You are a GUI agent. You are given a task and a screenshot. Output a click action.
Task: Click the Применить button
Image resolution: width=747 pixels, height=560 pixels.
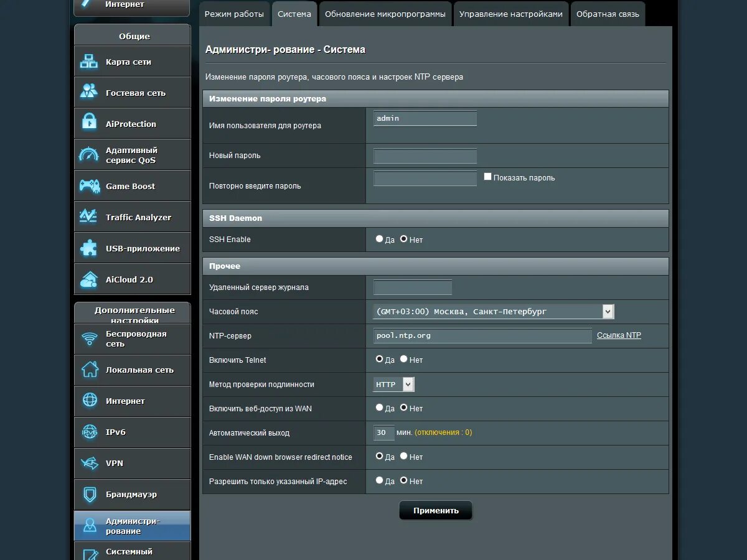(x=436, y=510)
